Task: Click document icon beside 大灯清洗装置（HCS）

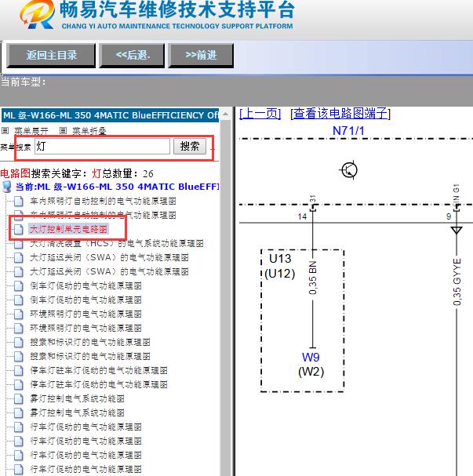Action: click(x=19, y=243)
